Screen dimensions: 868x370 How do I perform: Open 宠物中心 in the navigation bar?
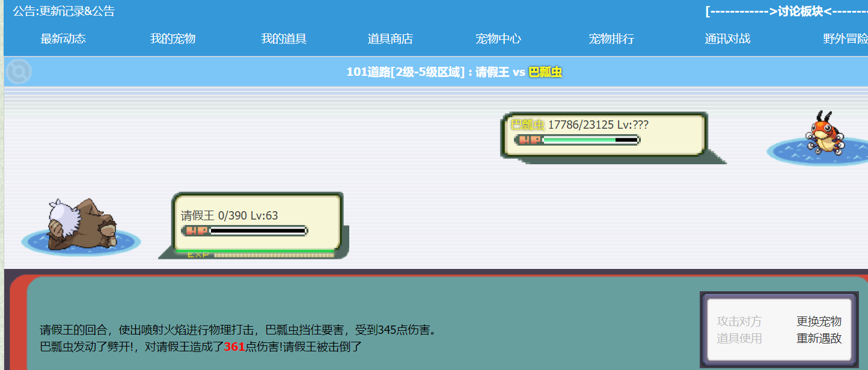coord(498,39)
